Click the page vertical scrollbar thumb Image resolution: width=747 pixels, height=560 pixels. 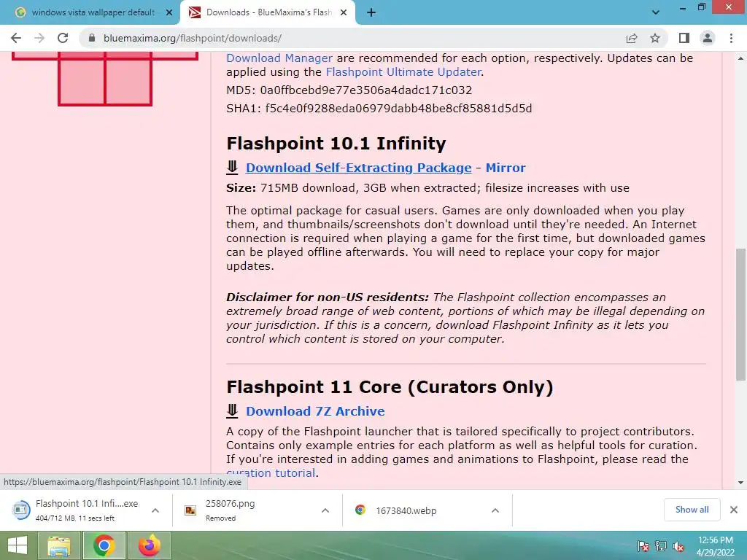(740, 314)
